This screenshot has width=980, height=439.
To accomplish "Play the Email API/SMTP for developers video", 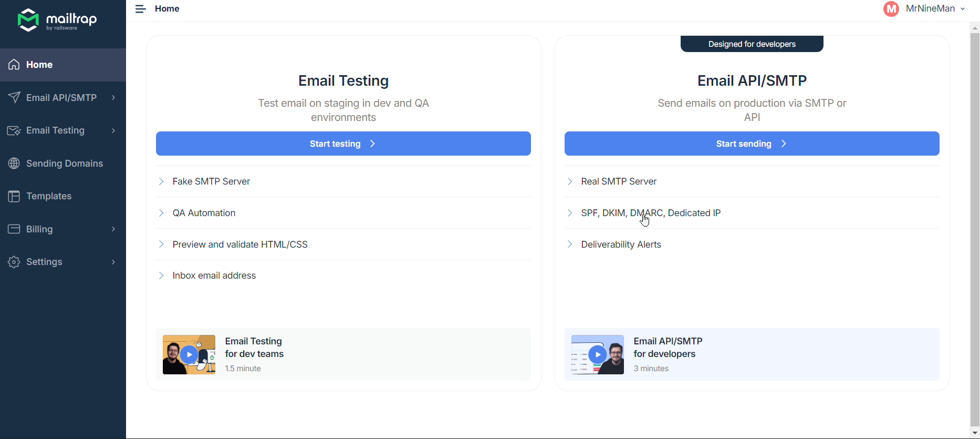I will click(x=598, y=355).
